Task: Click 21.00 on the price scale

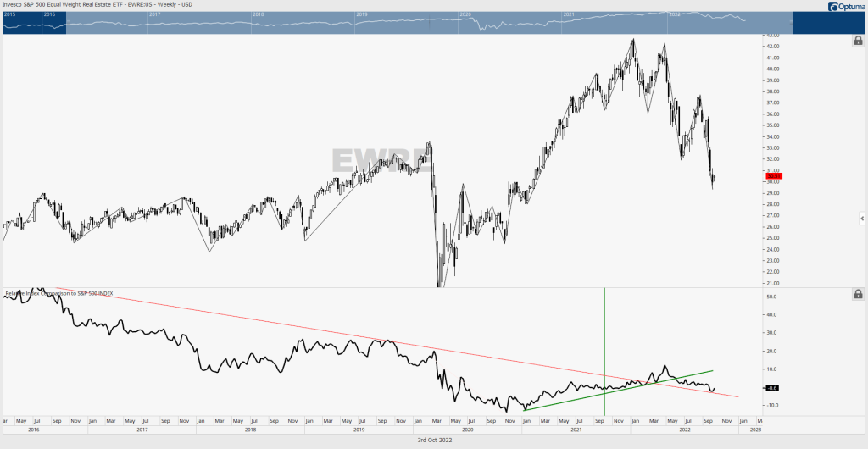Action: tap(773, 283)
